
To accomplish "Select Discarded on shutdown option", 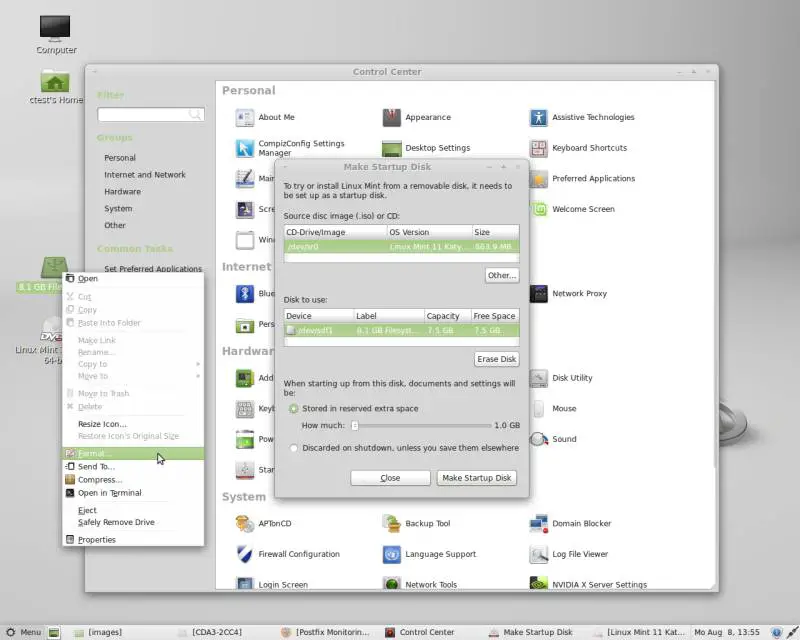I will pos(293,448).
